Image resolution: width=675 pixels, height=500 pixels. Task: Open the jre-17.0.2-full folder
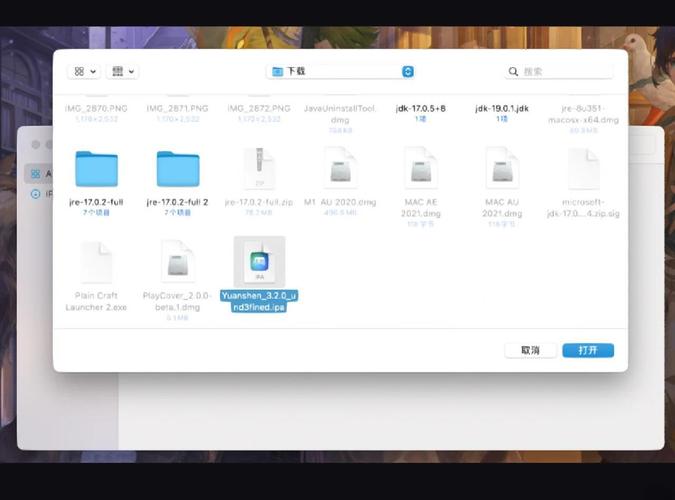pos(96,169)
